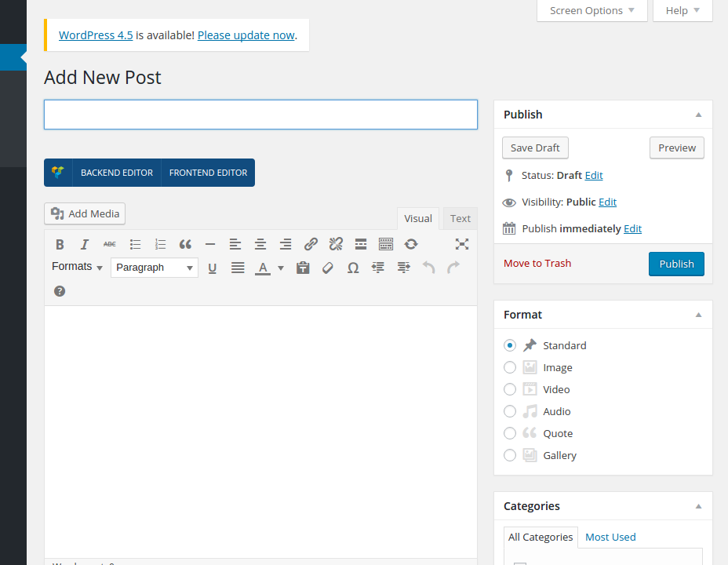The image size is (728, 565).
Task: Open the text color picker arrow
Action: coord(281,268)
